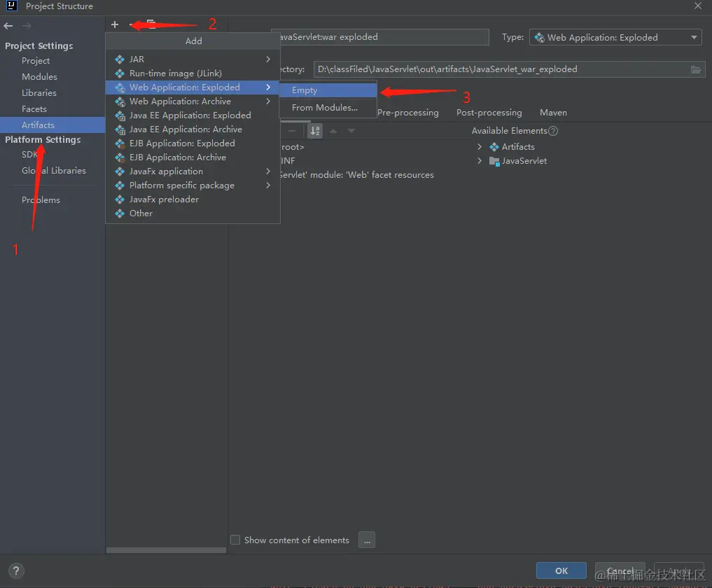The height and width of the screenshot is (588, 712).
Task: Click the Cancel button
Action: pyautogui.click(x=620, y=570)
